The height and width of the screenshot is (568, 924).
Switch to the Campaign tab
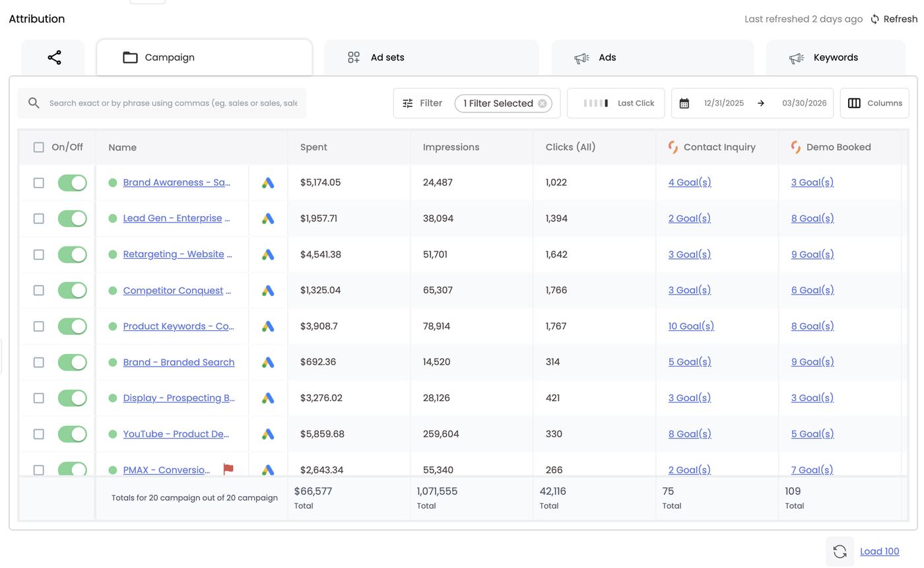tap(205, 57)
